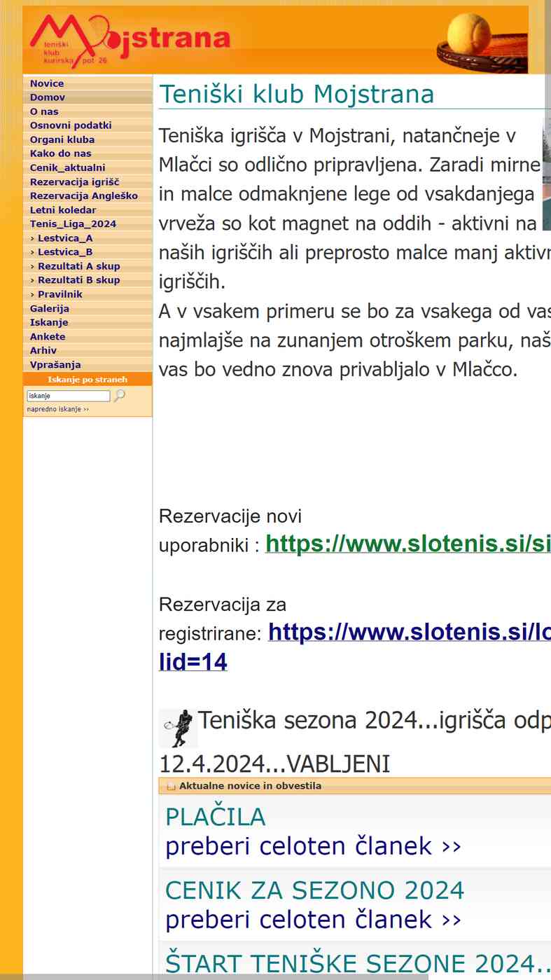551x980 pixels.
Task: Open Cenik_aktualni price list
Action: (x=88, y=167)
